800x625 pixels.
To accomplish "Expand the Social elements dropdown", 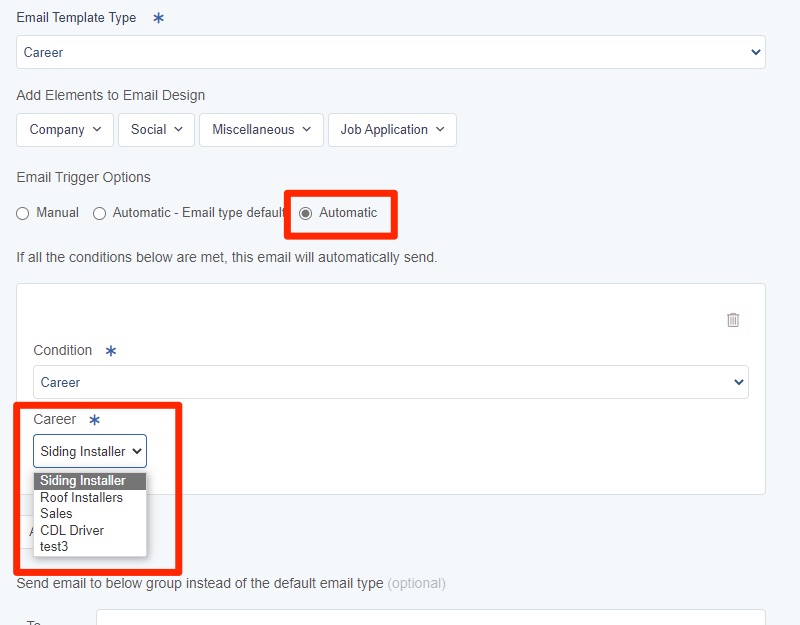I will pos(156,130).
